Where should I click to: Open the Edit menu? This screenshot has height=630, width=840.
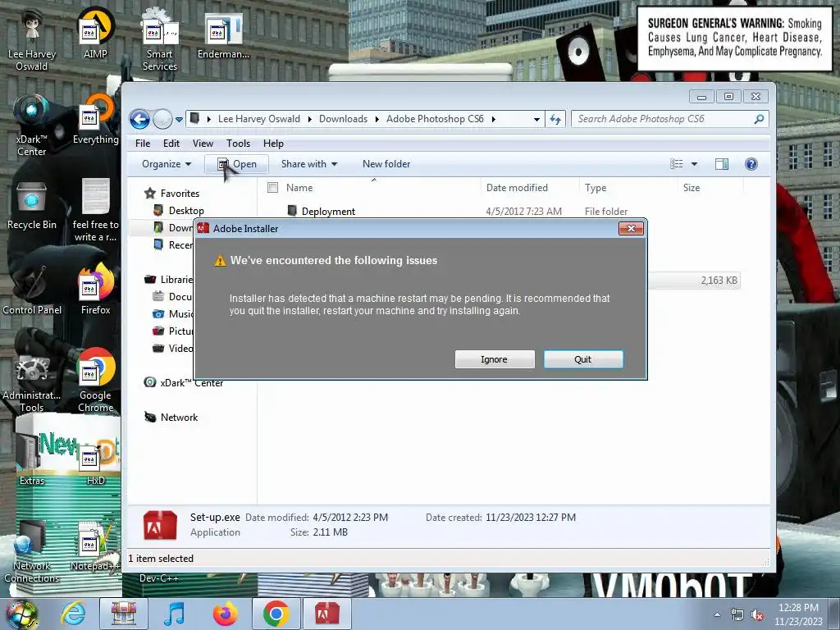coord(171,144)
